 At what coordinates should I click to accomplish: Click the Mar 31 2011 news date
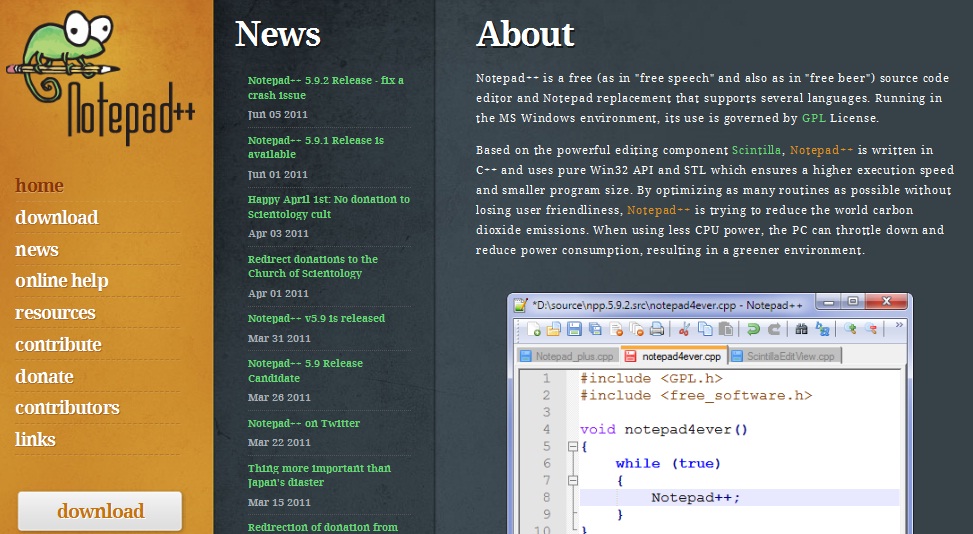(279, 338)
